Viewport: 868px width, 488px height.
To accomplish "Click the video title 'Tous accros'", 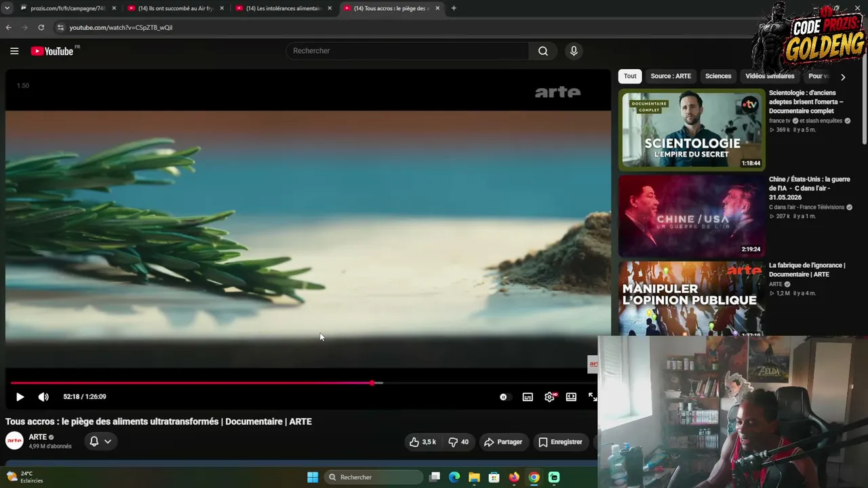I will pos(159,422).
